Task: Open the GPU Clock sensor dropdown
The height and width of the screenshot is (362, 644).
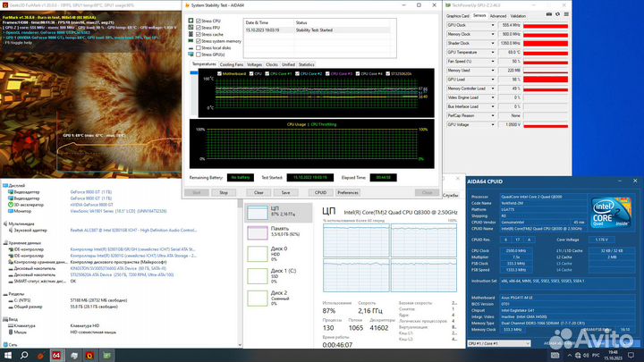Action: tap(493, 25)
